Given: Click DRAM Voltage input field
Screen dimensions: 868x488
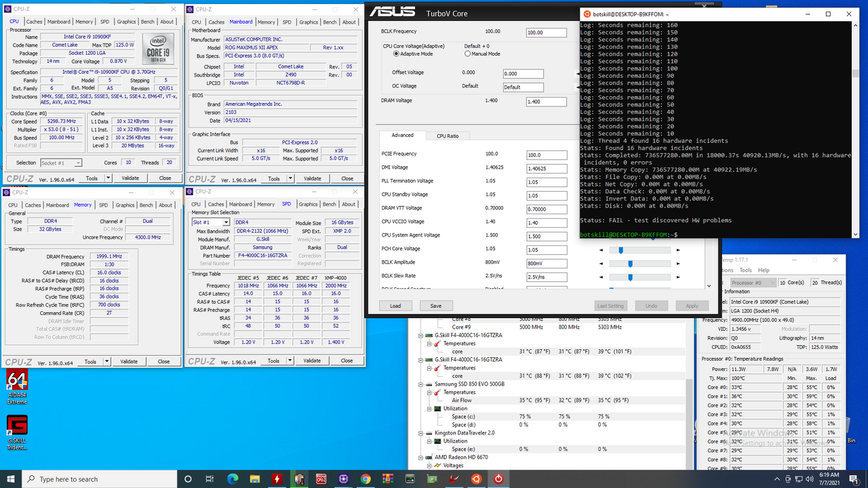Looking at the screenshot, I should coord(547,102).
